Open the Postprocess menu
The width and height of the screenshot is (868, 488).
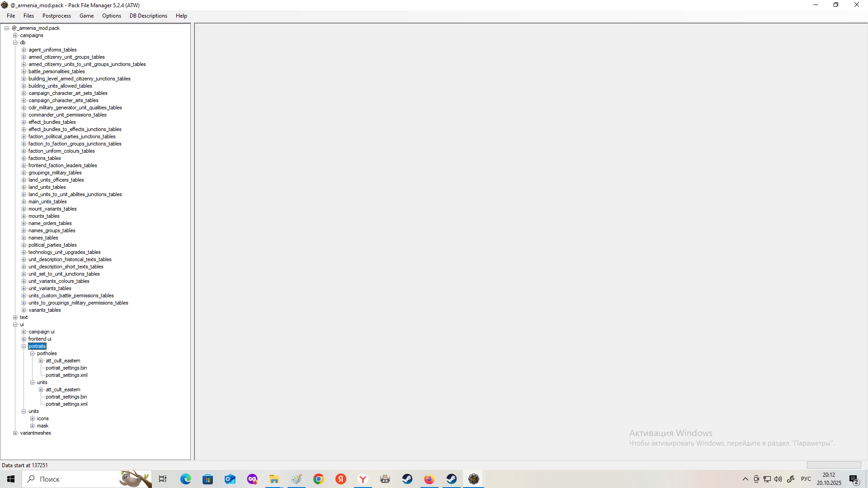tap(57, 16)
